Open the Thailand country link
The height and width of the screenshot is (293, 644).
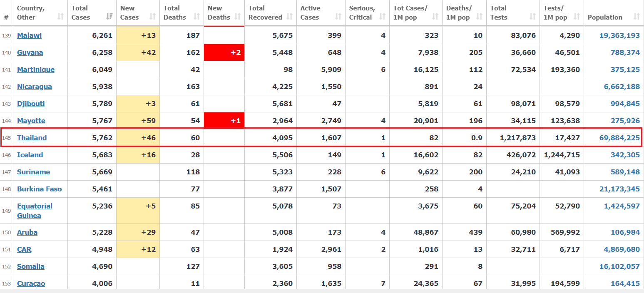(32, 138)
